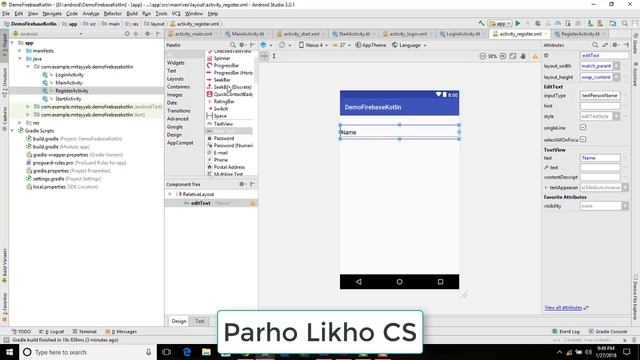Open Palette settings gear
Image resolution: width=640 pixels, height=360 pixels.
coord(242,45)
